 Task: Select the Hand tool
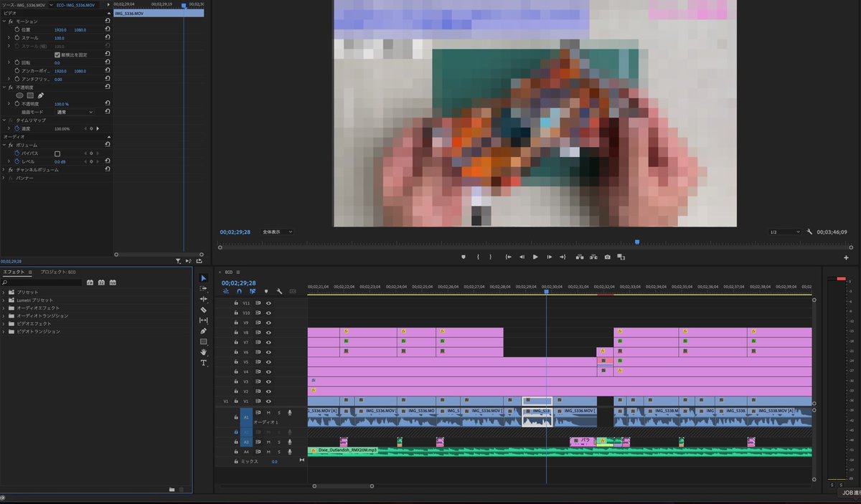pos(203,352)
